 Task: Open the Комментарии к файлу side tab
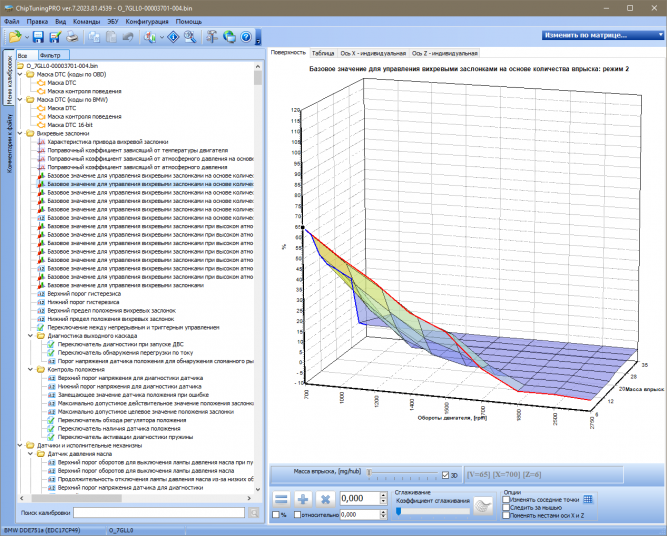pos(9,143)
